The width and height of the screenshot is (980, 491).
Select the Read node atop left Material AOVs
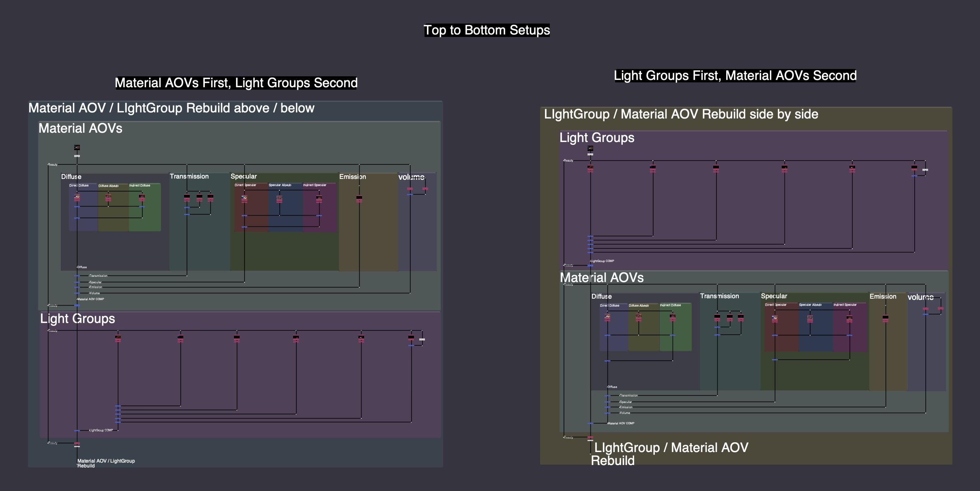[x=77, y=148]
